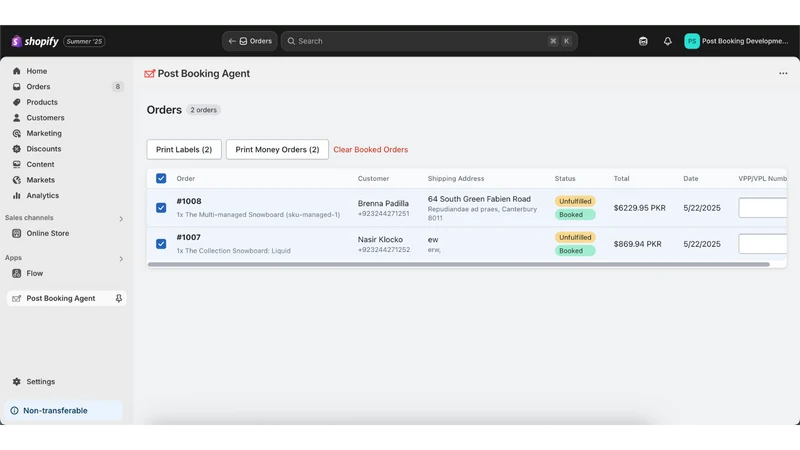Image resolution: width=800 pixels, height=450 pixels.
Task: Click the Non-transferable info icon
Action: [14, 411]
